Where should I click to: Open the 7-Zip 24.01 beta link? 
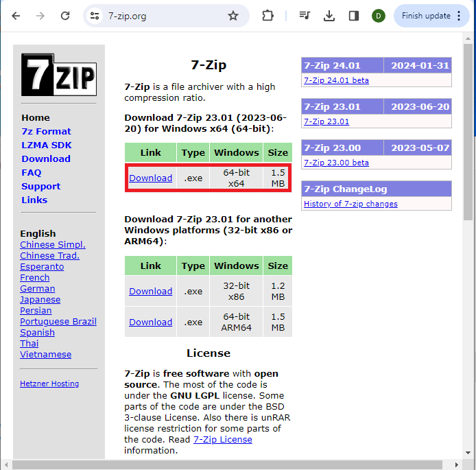(336, 80)
